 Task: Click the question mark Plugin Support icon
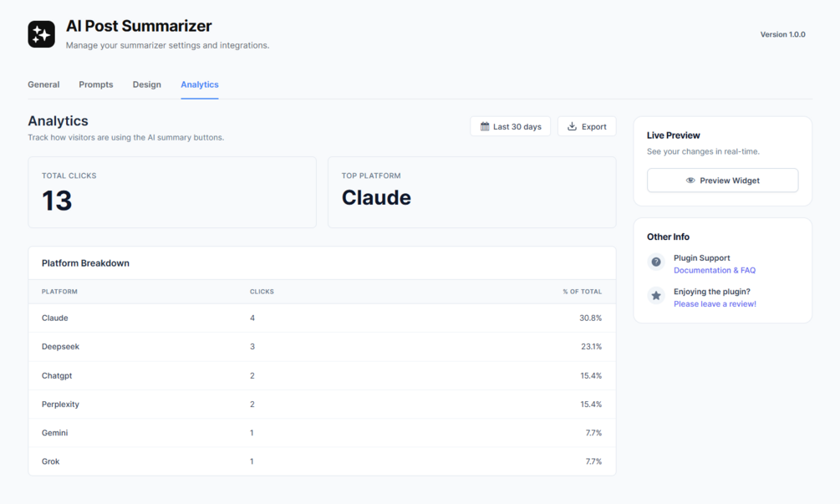tap(656, 262)
